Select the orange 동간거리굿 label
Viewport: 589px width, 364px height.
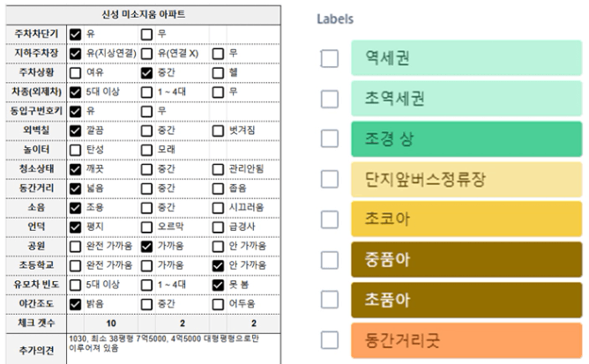(x=466, y=340)
